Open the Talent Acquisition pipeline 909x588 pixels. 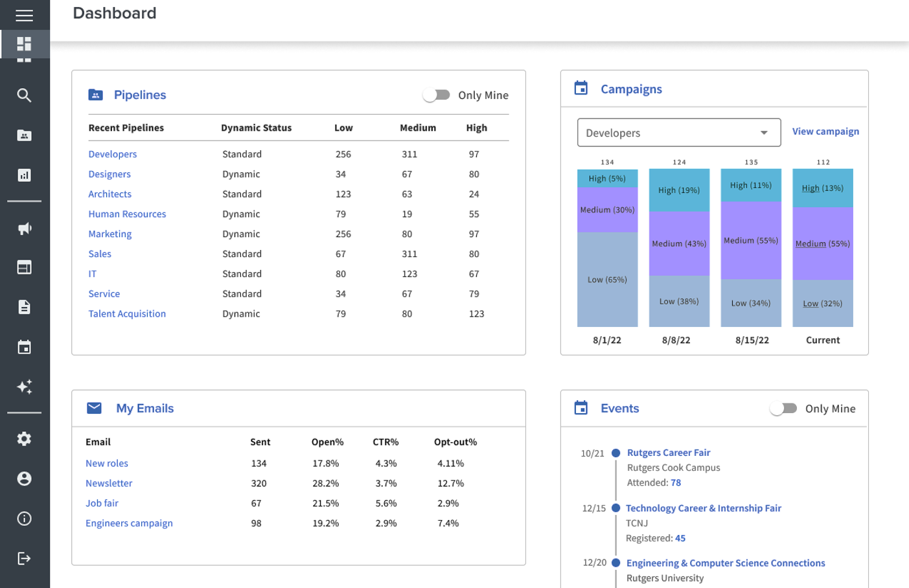[x=127, y=313]
